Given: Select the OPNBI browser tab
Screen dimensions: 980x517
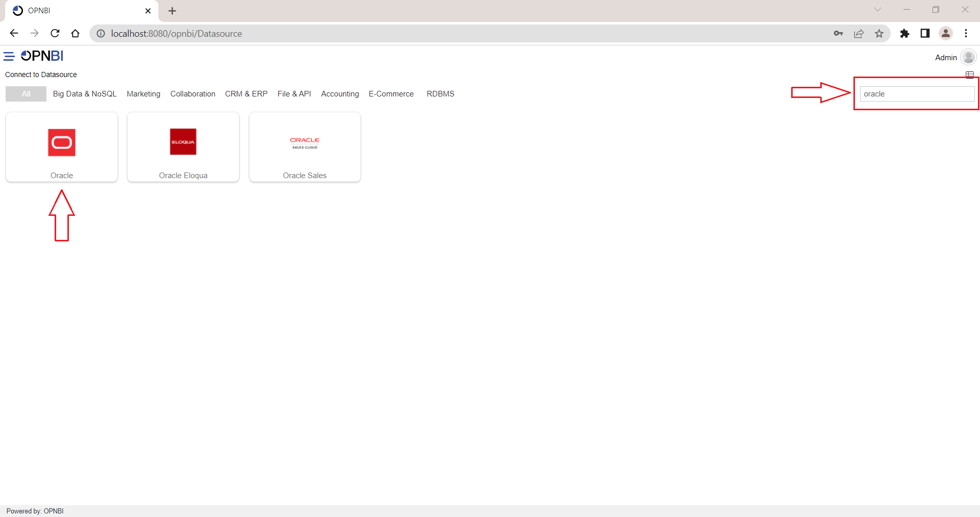Looking at the screenshot, I should [x=82, y=11].
